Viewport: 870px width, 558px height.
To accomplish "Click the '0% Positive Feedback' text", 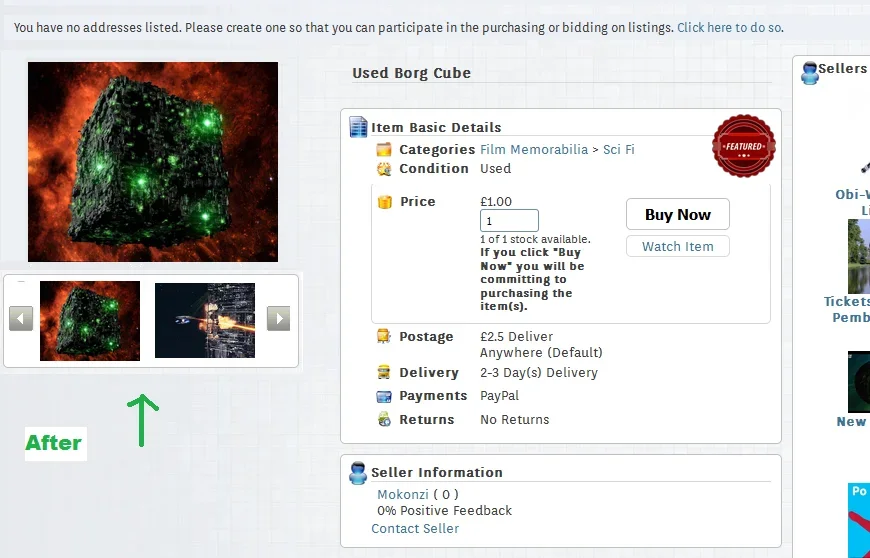I will 444,510.
